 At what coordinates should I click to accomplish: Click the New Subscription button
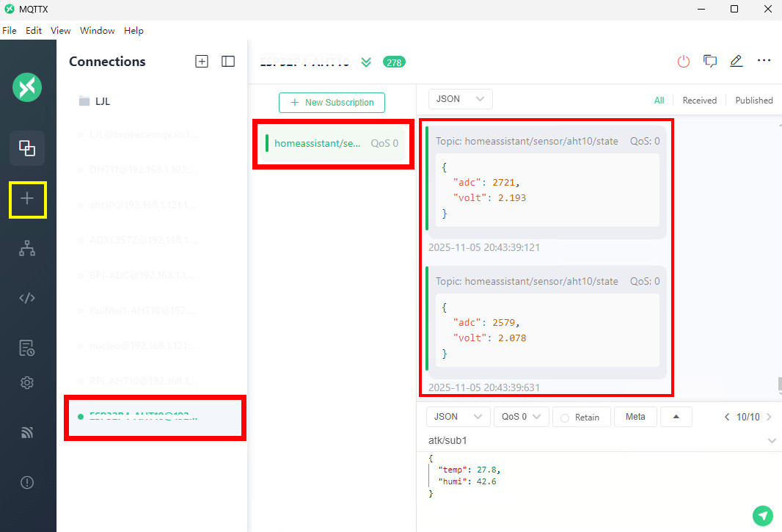click(x=332, y=102)
